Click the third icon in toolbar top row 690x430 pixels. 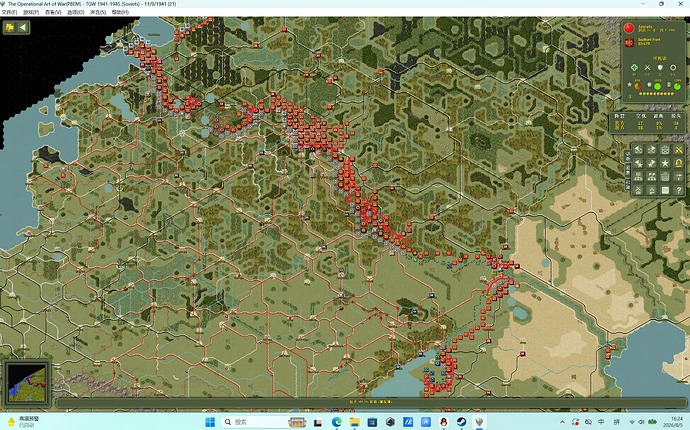(665, 150)
